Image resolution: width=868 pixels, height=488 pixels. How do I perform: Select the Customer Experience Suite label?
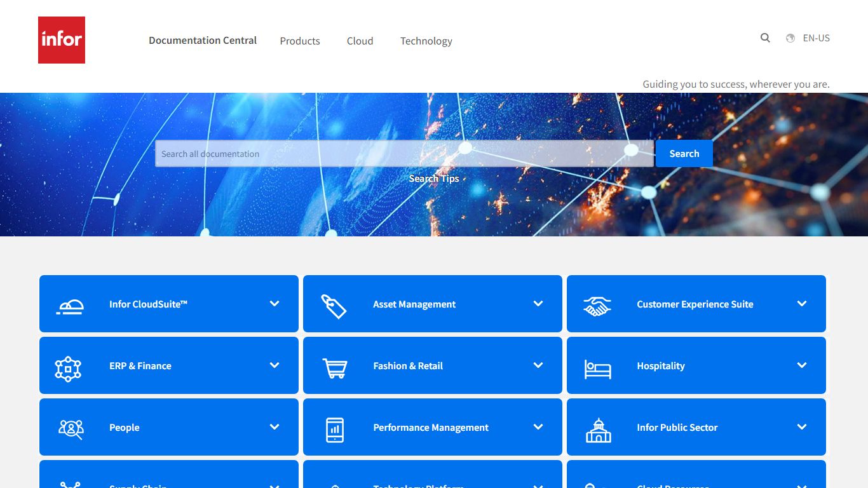pos(695,304)
